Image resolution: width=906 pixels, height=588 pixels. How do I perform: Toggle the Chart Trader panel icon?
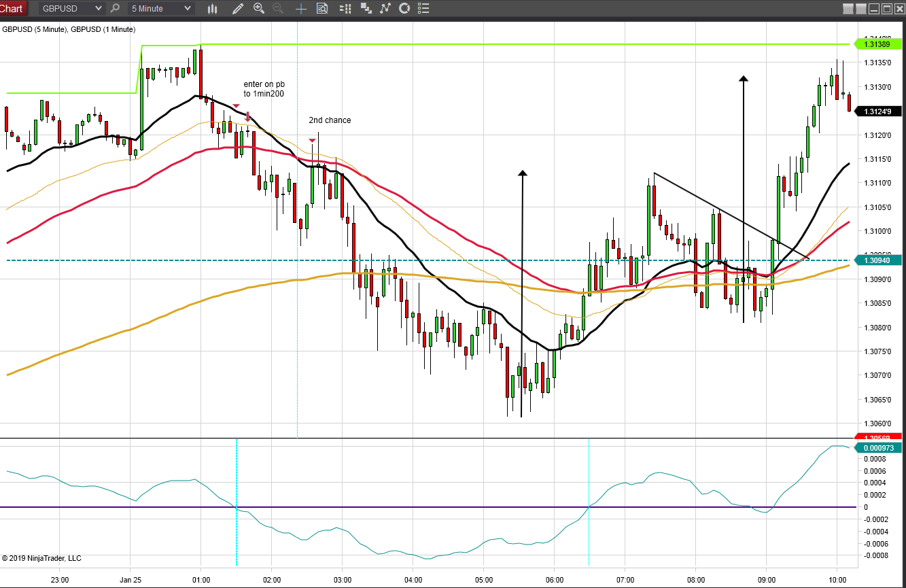point(345,9)
